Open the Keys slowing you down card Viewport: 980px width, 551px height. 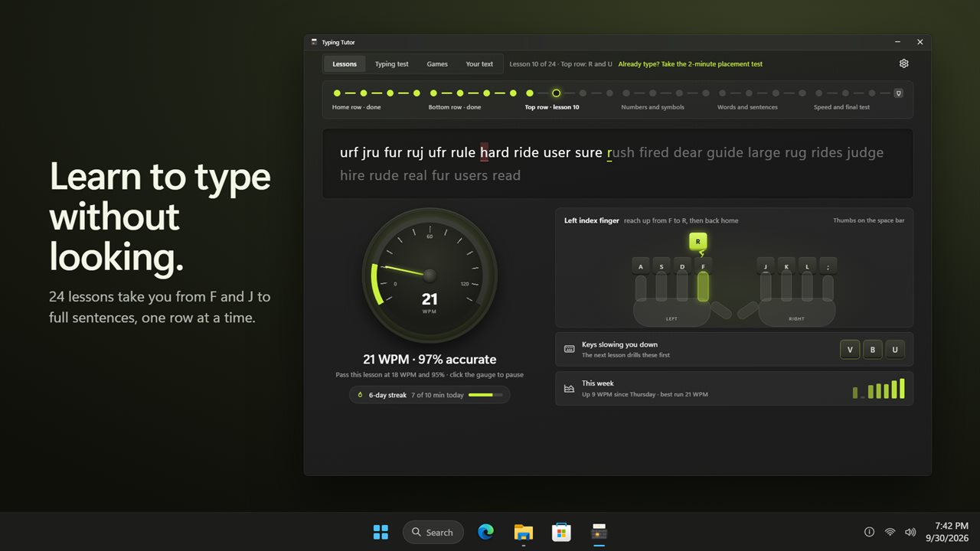733,350
